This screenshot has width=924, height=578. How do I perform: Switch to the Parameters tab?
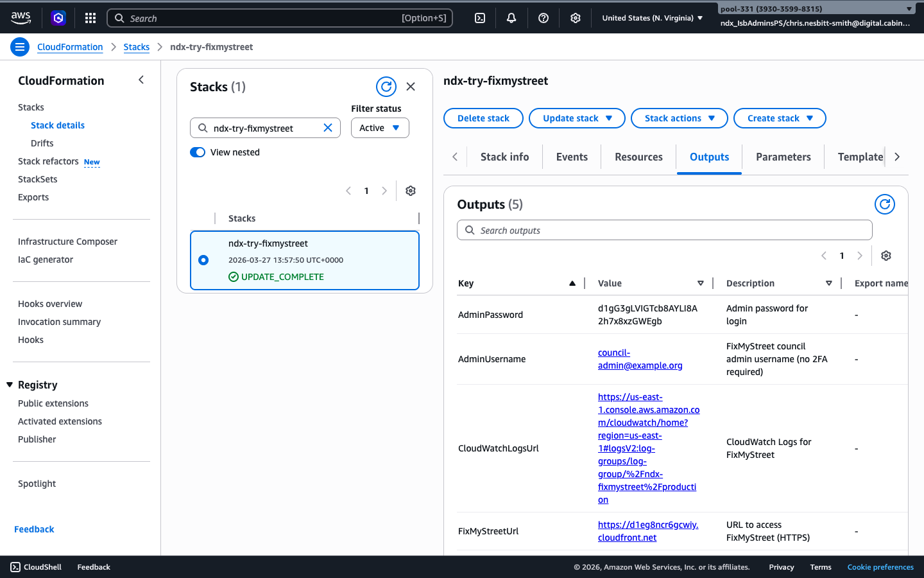tap(783, 156)
